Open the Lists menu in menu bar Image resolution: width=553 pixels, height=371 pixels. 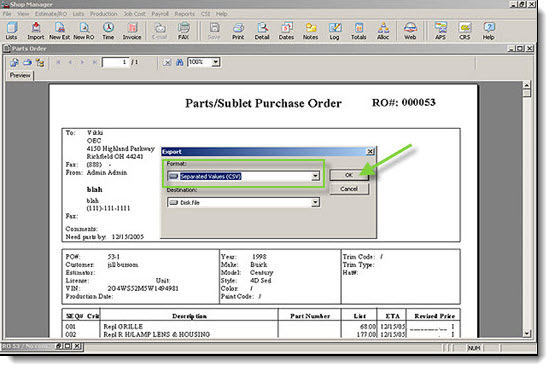[x=78, y=14]
